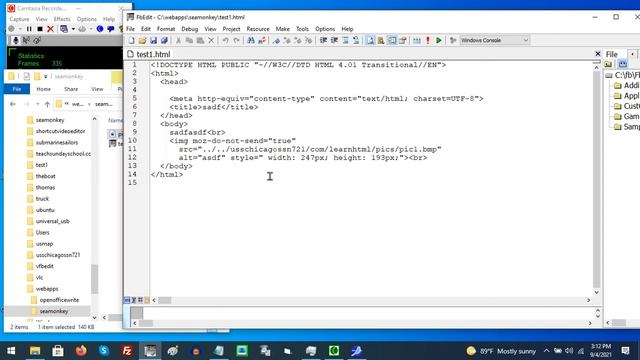640x360 pixels.
Task: Click the File tab in File Explorer
Action: (x=17, y=89)
